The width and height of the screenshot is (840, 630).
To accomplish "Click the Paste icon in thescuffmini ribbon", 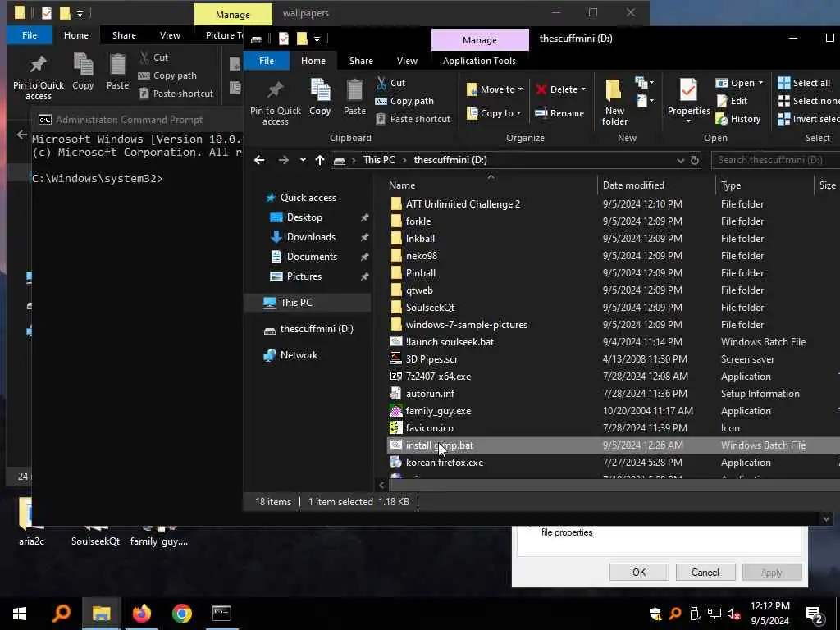I will (354, 97).
